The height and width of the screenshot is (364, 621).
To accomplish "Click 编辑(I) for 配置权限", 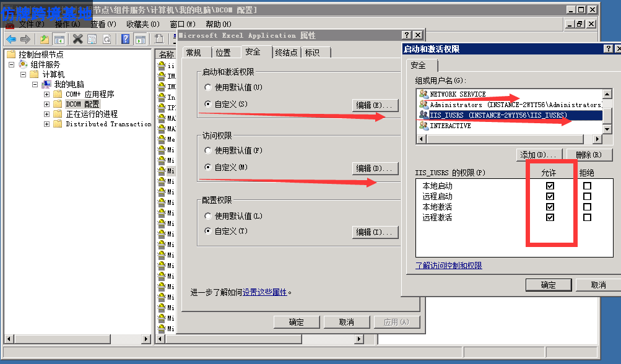I will pos(375,232).
